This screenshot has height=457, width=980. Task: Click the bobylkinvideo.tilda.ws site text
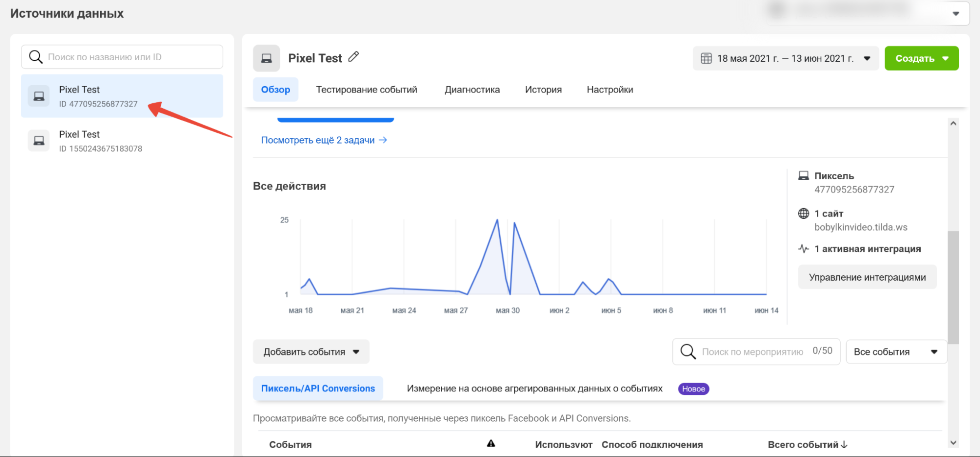click(860, 227)
